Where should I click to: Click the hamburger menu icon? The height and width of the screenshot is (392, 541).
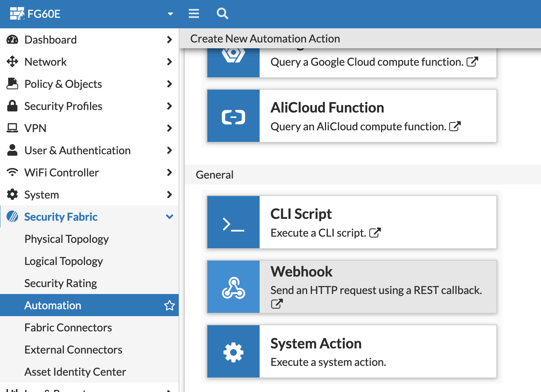[x=194, y=14]
